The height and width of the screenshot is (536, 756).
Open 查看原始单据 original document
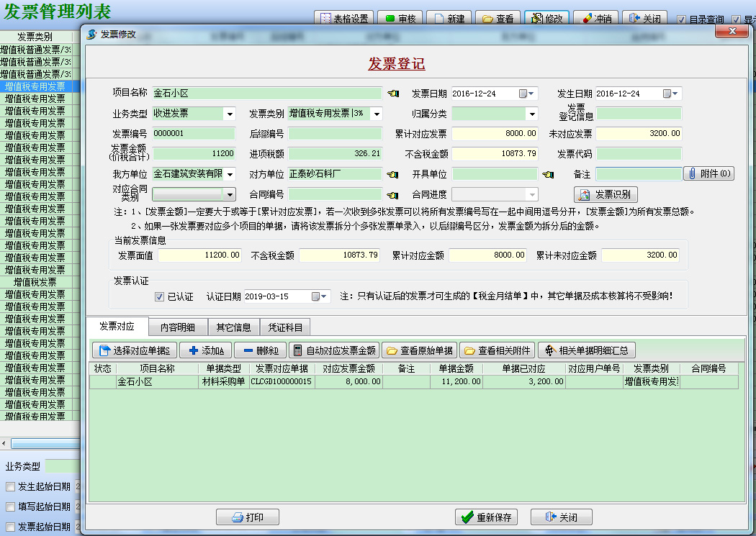coord(420,350)
